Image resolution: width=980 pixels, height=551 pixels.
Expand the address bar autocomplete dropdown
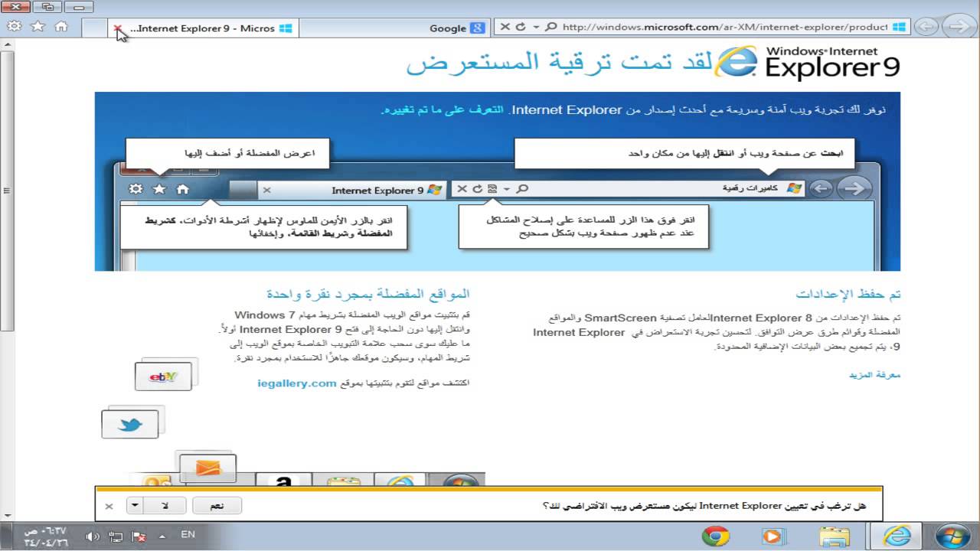(536, 27)
